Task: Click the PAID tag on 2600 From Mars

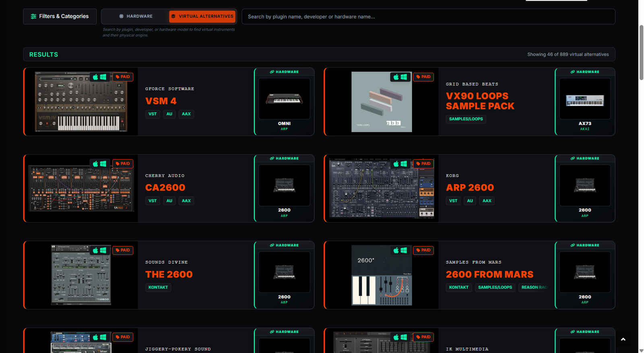Action: click(x=423, y=250)
